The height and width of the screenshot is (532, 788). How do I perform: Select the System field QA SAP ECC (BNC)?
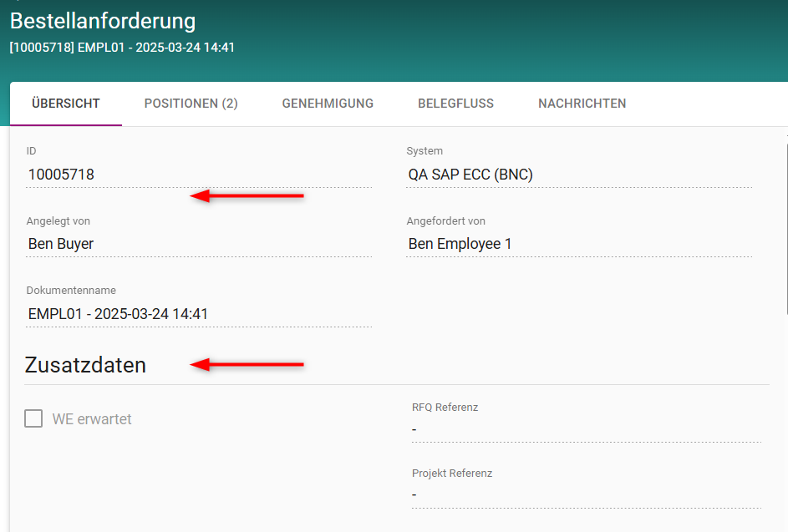pyautogui.click(x=578, y=175)
